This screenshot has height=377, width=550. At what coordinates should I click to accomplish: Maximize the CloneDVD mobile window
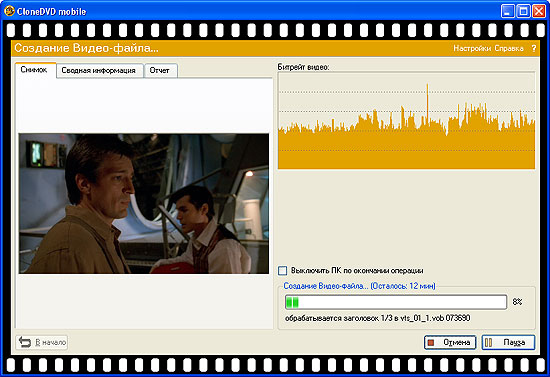tap(523, 11)
